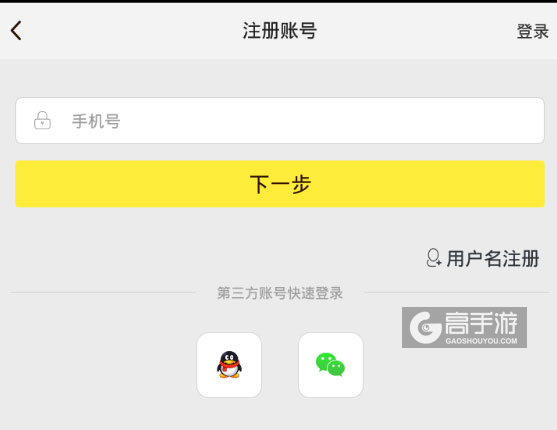Go back using the header arrow
The height and width of the screenshot is (430, 557).
click(16, 31)
